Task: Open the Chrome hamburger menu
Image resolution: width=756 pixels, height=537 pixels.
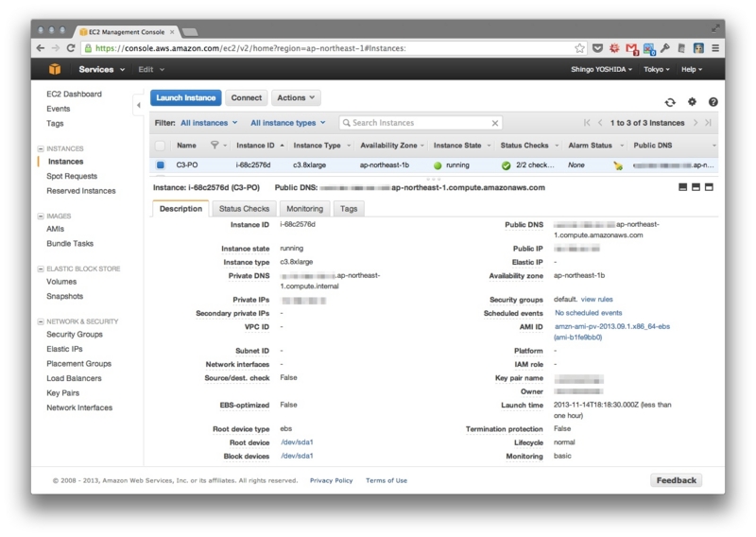Action: click(715, 48)
